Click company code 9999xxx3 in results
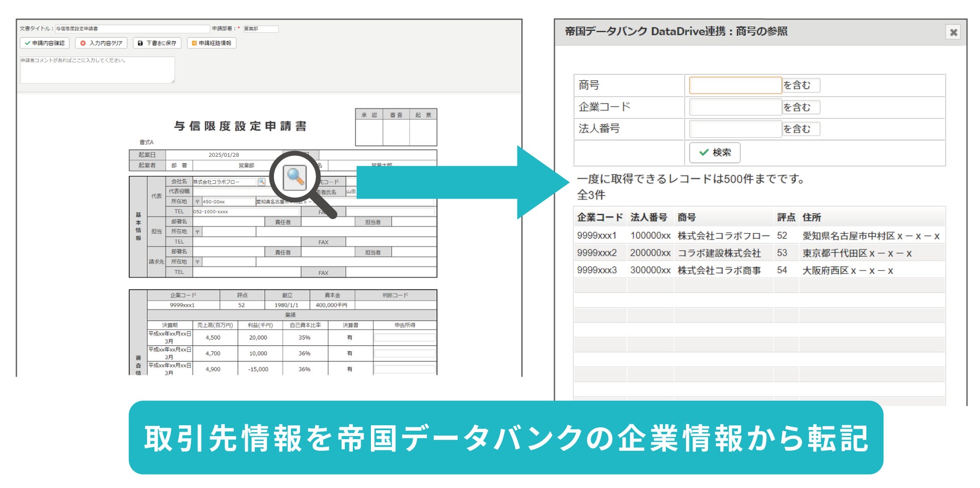Image resolution: width=980 pixels, height=488 pixels. pyautogui.click(x=597, y=270)
